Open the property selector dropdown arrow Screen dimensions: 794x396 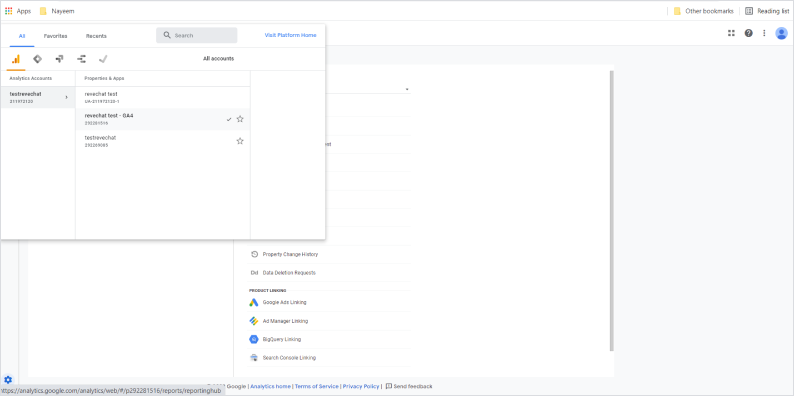pos(407,90)
